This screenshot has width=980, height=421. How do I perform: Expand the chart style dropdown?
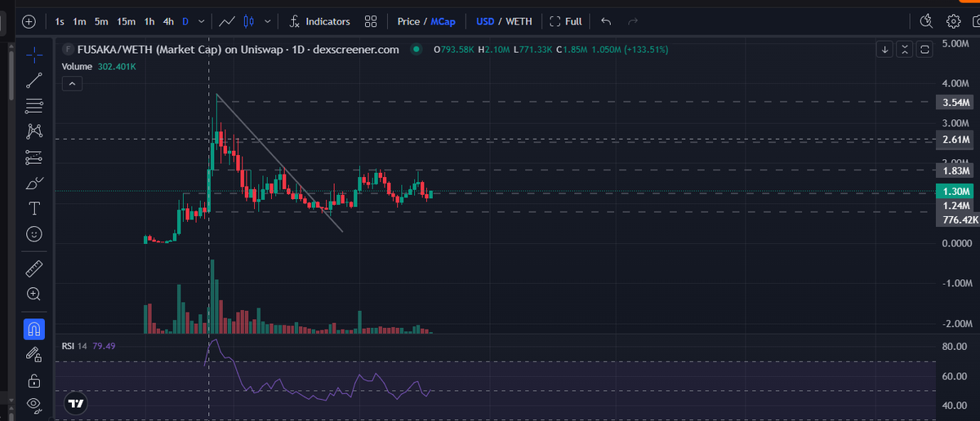point(267,21)
